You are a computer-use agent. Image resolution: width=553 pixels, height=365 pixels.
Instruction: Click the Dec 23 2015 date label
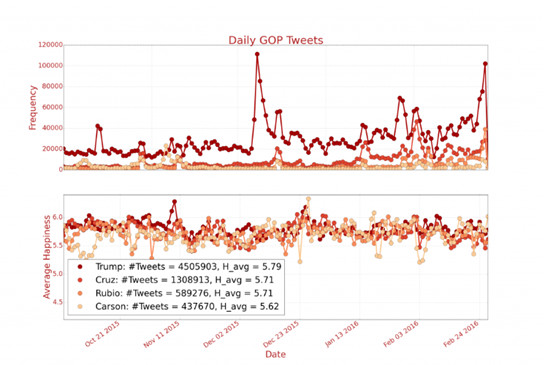pyautogui.click(x=281, y=334)
